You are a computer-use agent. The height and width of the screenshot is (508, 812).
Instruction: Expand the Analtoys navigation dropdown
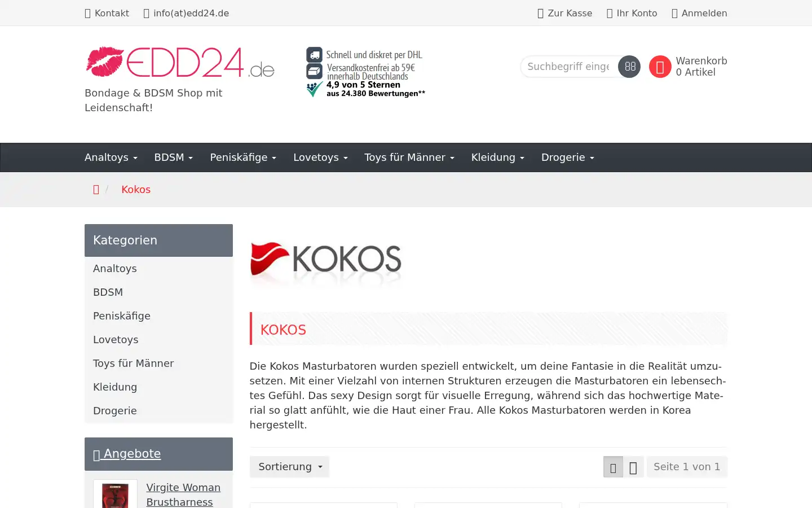point(111,157)
